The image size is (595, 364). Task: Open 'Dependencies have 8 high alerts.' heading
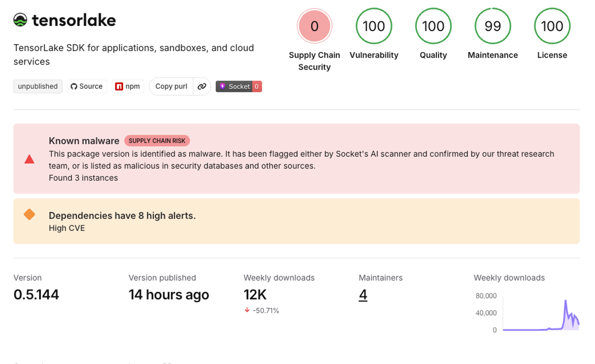pyautogui.click(x=122, y=215)
